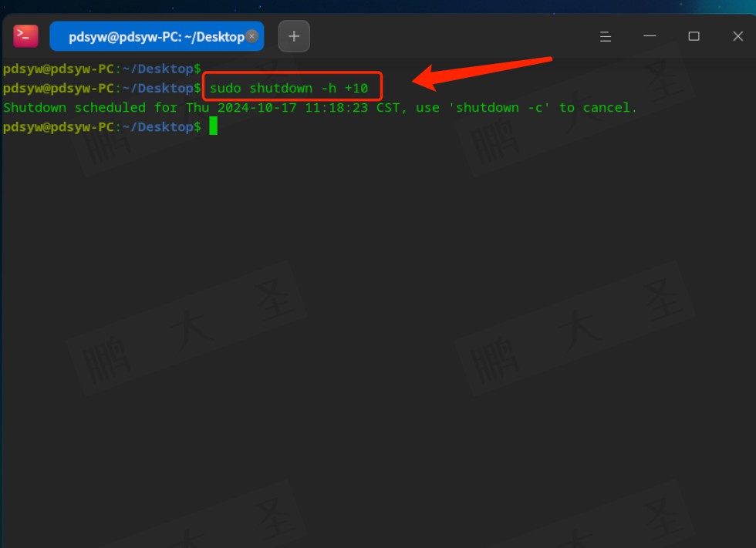Select the pdsyw@pdsyw-PC: ~/Desktop tab
The width and height of the screenshot is (756, 548).
(x=156, y=36)
